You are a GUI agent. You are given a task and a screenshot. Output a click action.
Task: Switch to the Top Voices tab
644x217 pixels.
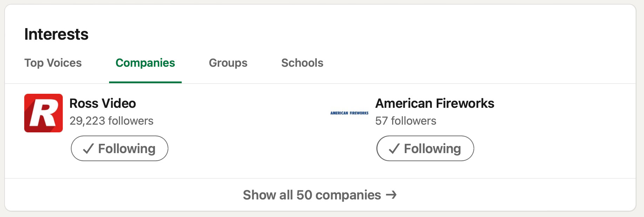53,63
